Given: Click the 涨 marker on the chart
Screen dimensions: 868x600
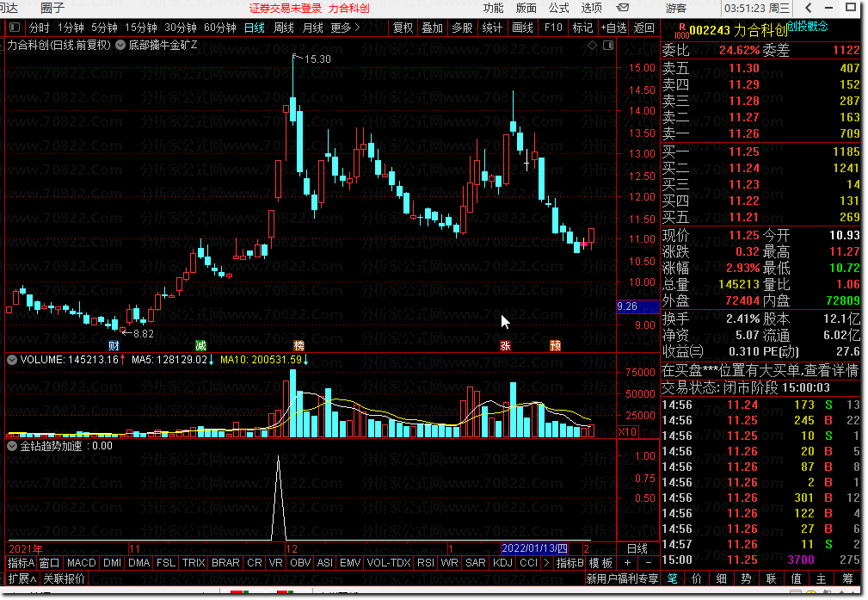Looking at the screenshot, I should pos(505,346).
